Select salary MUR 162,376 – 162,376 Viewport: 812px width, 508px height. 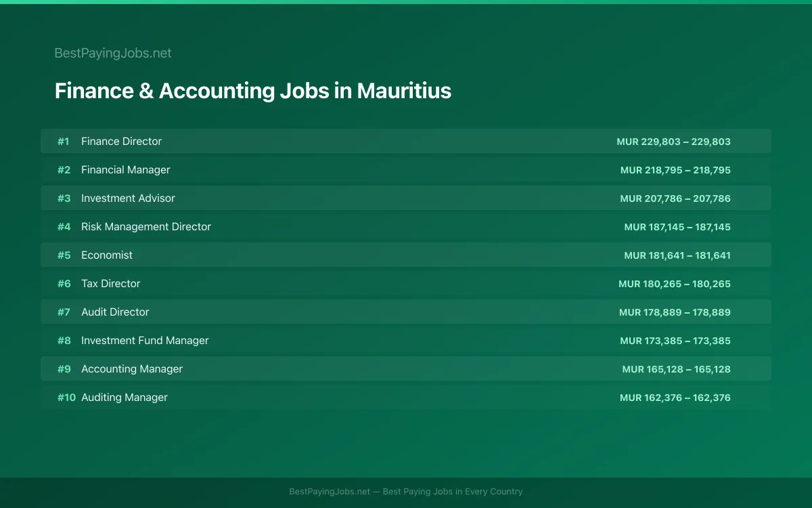(675, 398)
